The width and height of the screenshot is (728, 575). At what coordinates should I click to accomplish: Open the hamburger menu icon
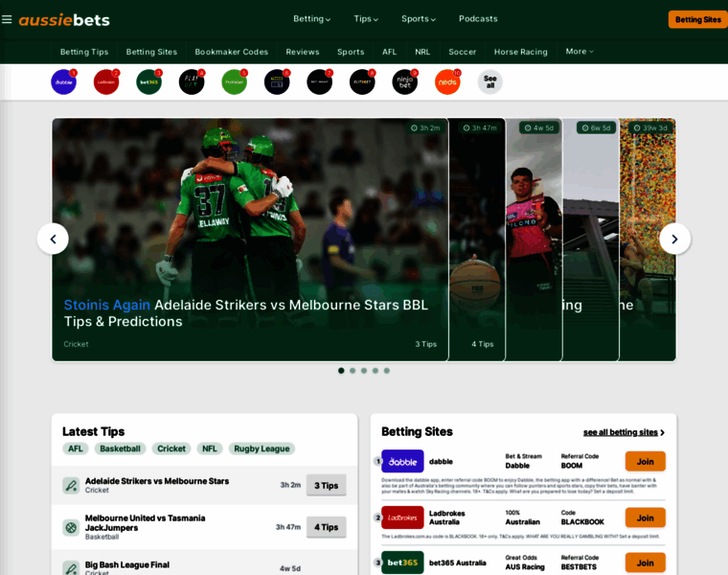point(7,19)
